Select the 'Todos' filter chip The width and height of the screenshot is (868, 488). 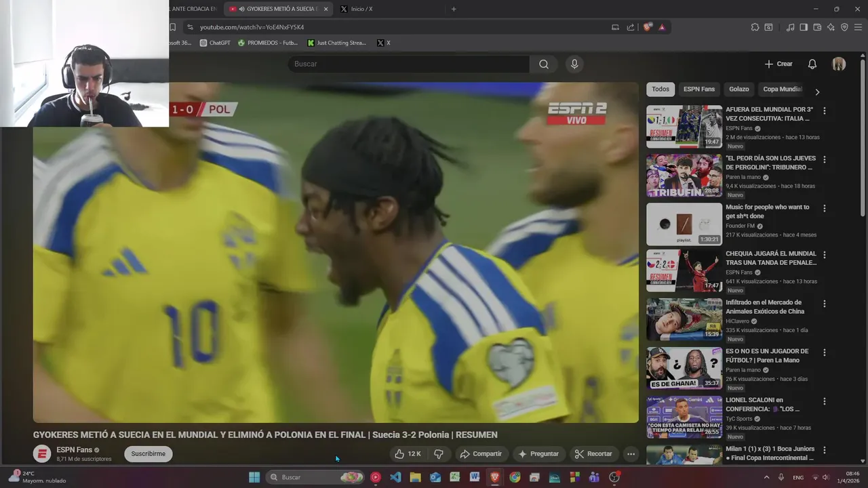coord(660,89)
